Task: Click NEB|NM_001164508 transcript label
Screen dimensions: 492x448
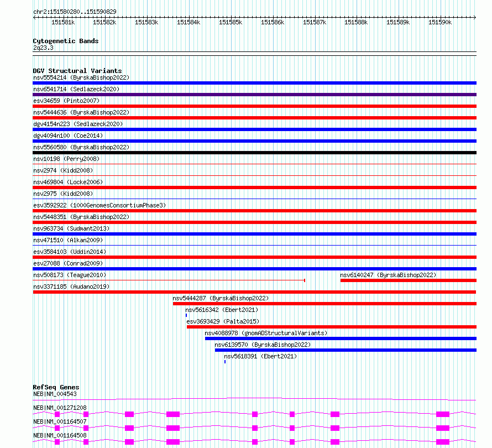Action: 60,435
